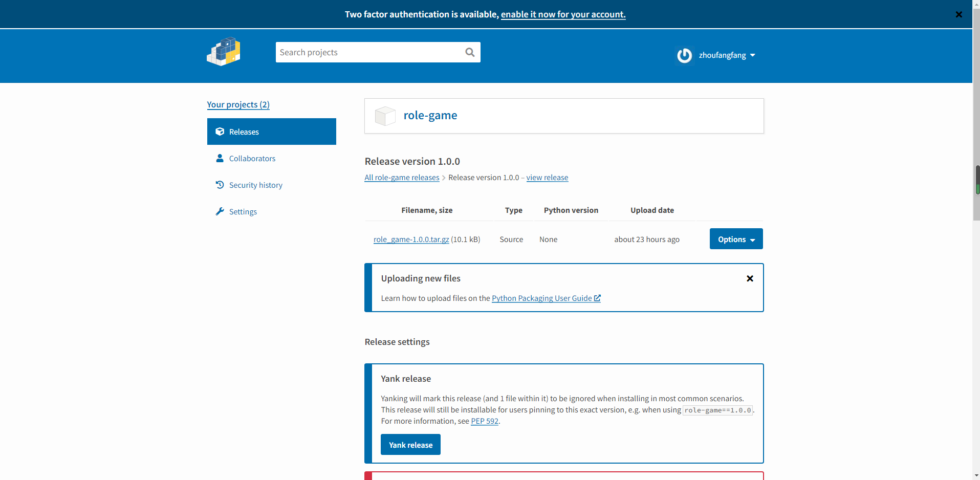Click the 'Release version 1.0.0' heading
Screen dimensions: 980x480
click(412, 161)
